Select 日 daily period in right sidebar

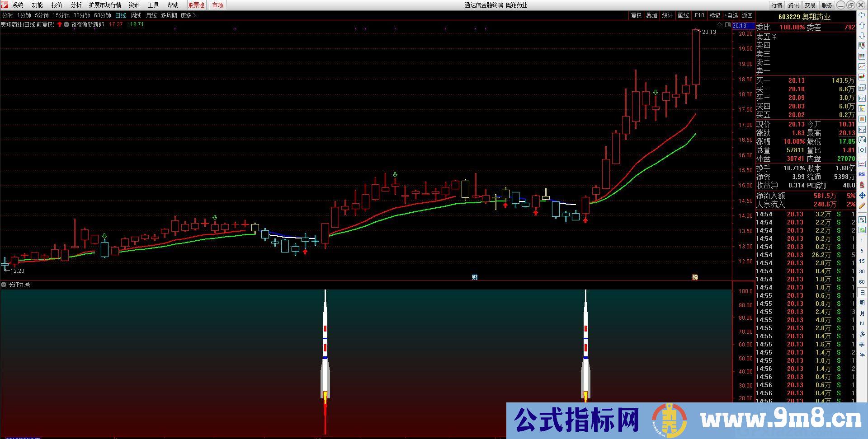click(x=862, y=293)
